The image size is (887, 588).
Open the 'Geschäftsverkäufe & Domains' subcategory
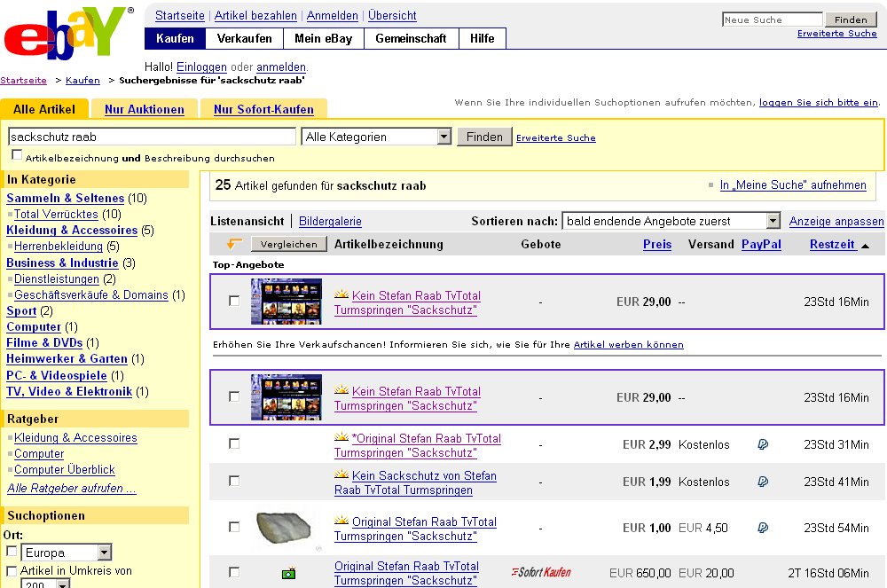[x=91, y=294]
